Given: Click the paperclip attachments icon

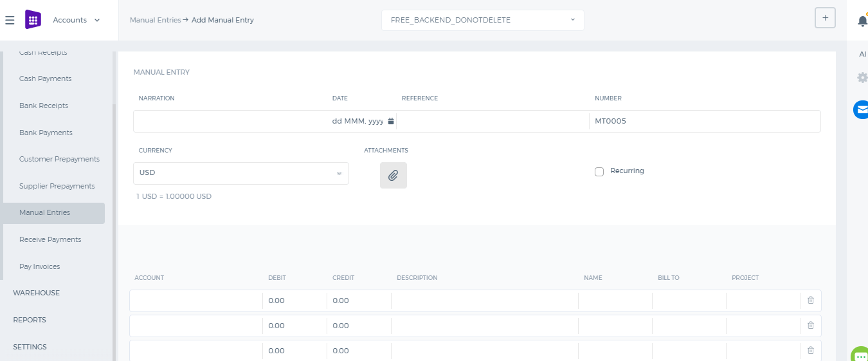Looking at the screenshot, I should click(x=393, y=175).
